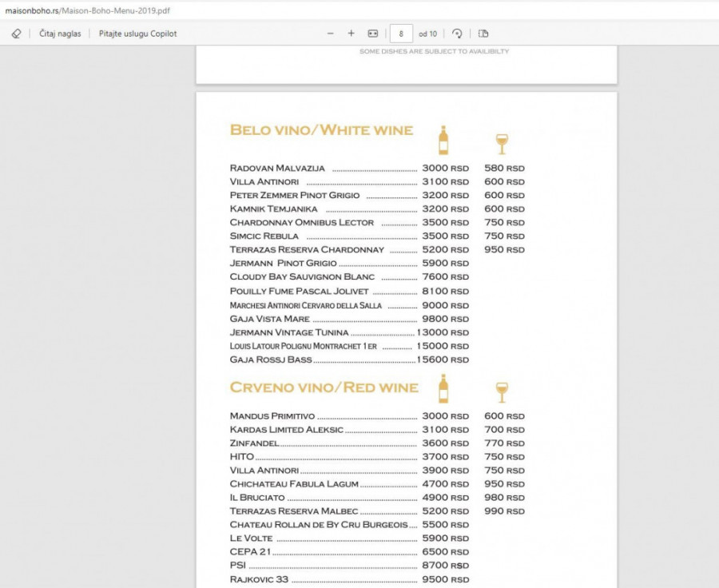
Task: Click the page number field showing 8
Action: click(401, 34)
